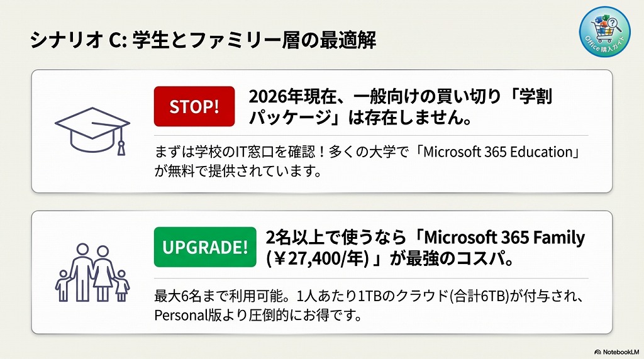
Task: Click the left child figure in family icon
Action: tap(62, 286)
